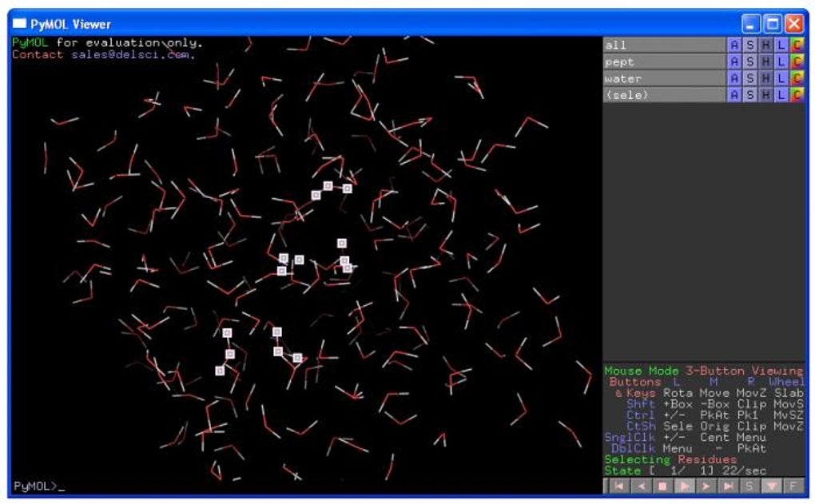Click the PyMOL> command prompt
Image resolution: width=815 pixels, height=504 pixels.
coord(39,486)
